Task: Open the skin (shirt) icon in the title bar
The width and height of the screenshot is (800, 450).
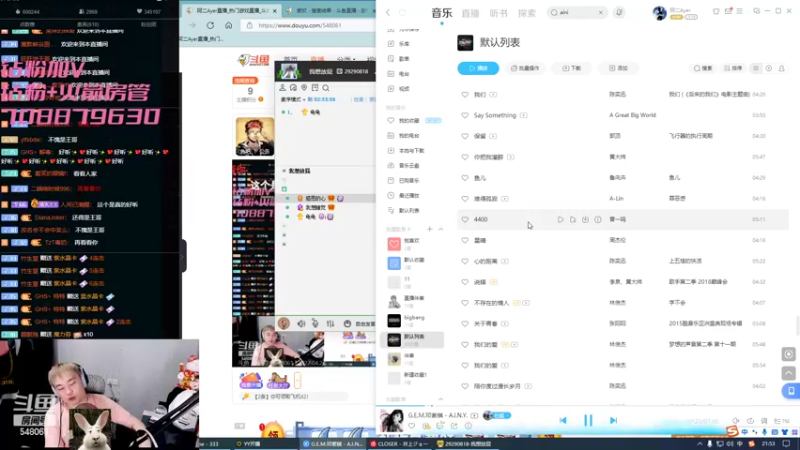Action: (x=716, y=11)
